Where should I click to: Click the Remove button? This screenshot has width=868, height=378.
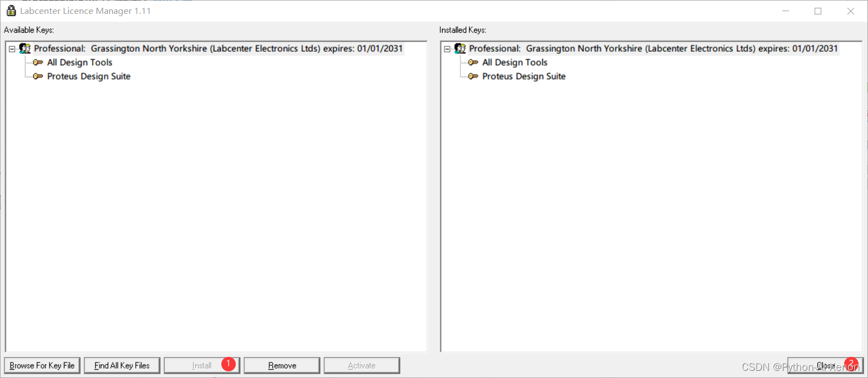click(x=282, y=365)
